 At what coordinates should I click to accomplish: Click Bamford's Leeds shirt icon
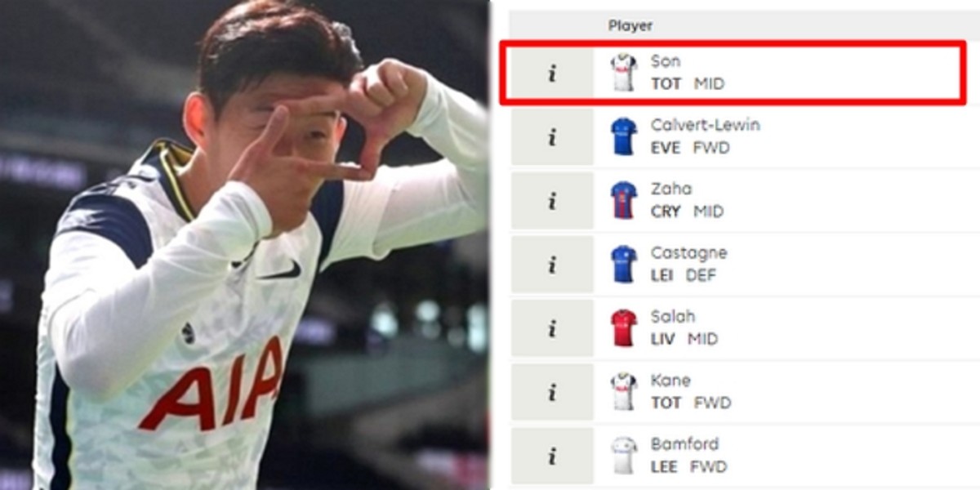tap(624, 455)
